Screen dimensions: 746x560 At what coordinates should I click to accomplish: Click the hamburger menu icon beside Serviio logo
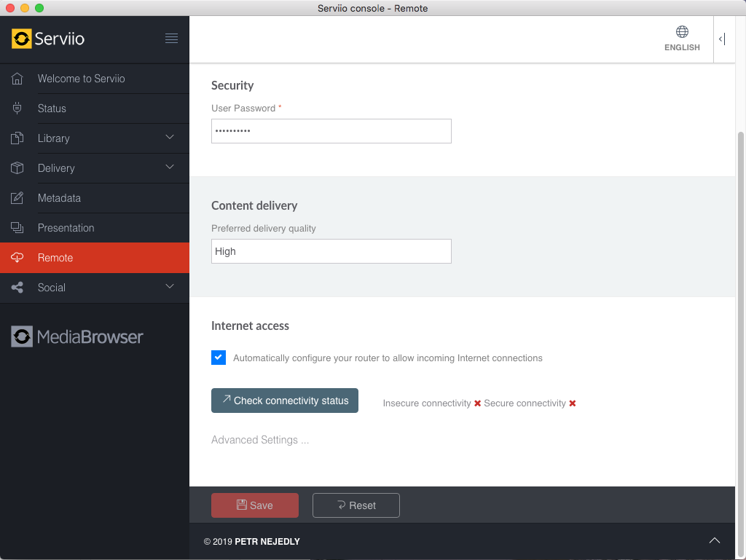[x=171, y=39]
